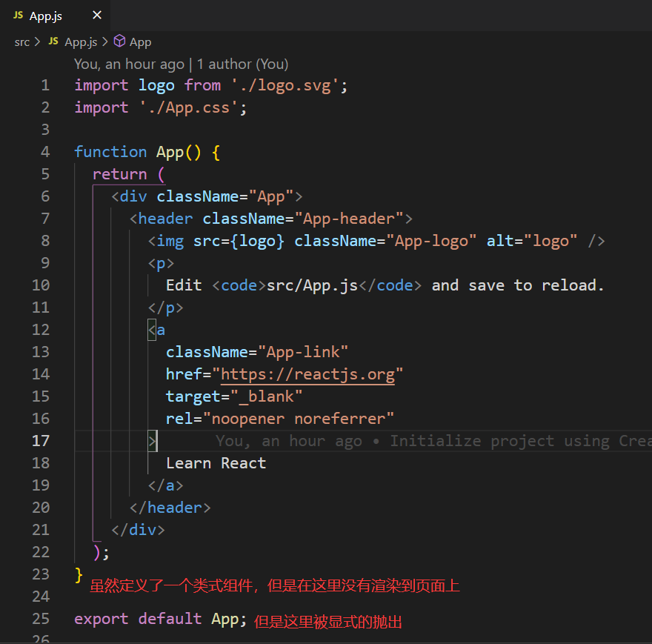Screen dimensions: 652x644
Task: Select the App.js editor tab
Action: [x=56, y=16]
